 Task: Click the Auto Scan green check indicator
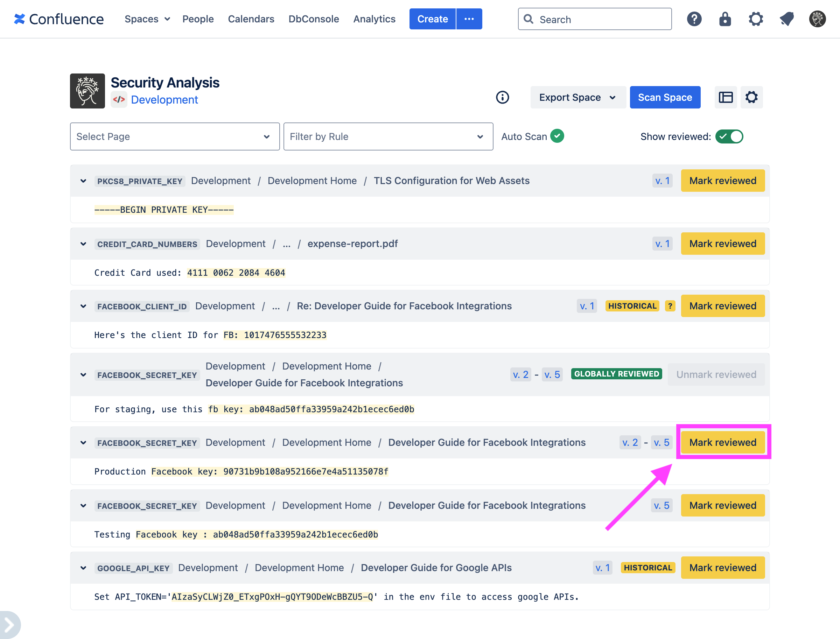557,136
